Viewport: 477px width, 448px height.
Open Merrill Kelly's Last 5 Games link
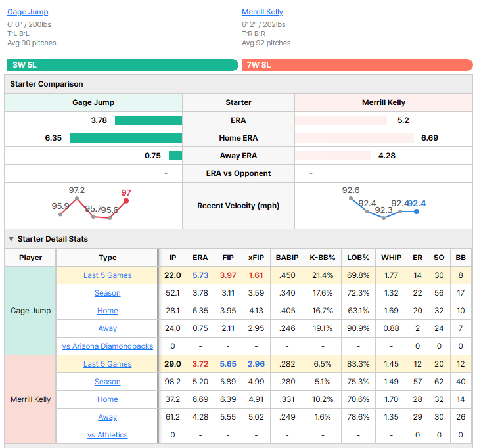[107, 364]
